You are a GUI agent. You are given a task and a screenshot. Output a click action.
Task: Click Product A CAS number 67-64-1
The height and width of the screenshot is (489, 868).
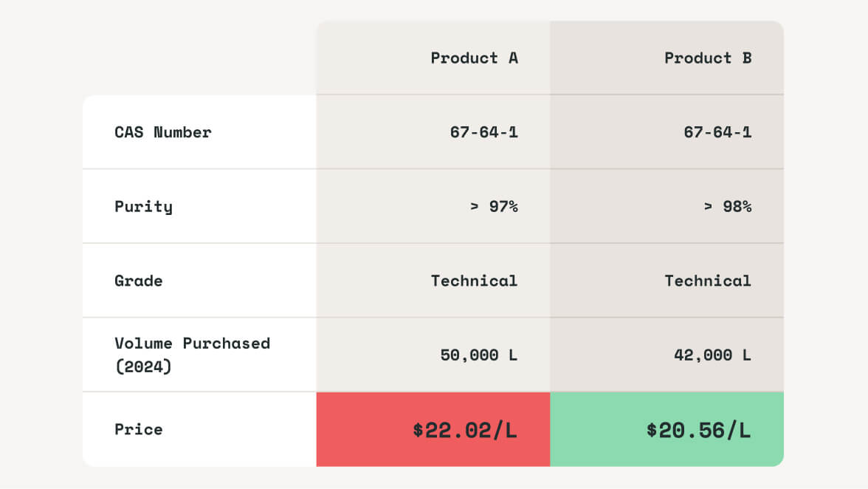(x=483, y=132)
